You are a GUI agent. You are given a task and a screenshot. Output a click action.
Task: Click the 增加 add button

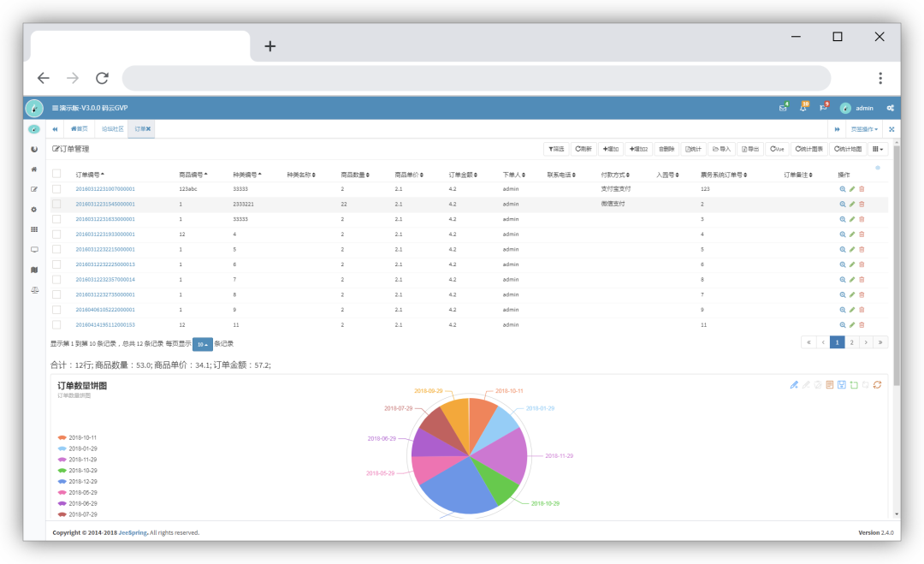(x=611, y=149)
